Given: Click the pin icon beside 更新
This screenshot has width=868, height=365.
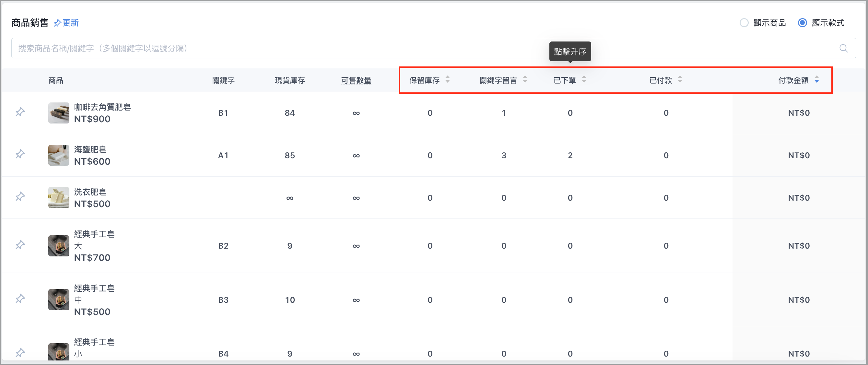Looking at the screenshot, I should (58, 23).
